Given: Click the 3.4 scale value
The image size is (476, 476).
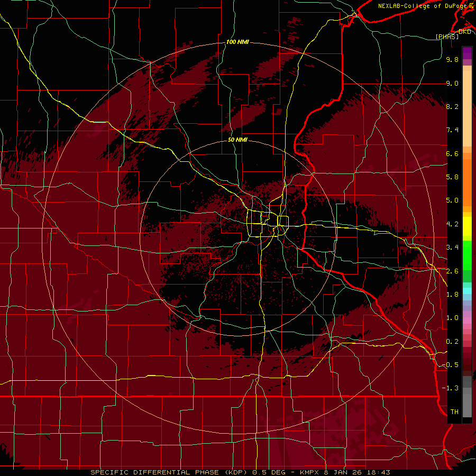Looking at the screenshot, I should click(x=452, y=248).
